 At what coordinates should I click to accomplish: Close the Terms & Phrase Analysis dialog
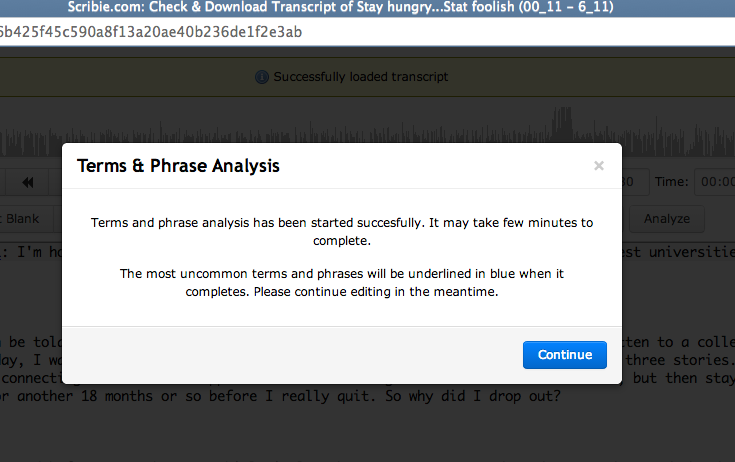[599, 165]
